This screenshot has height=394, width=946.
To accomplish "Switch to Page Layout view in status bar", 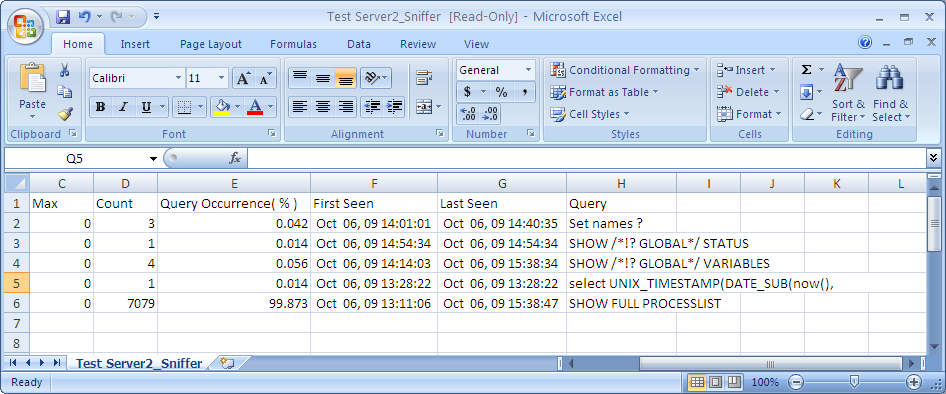I will point(716,382).
